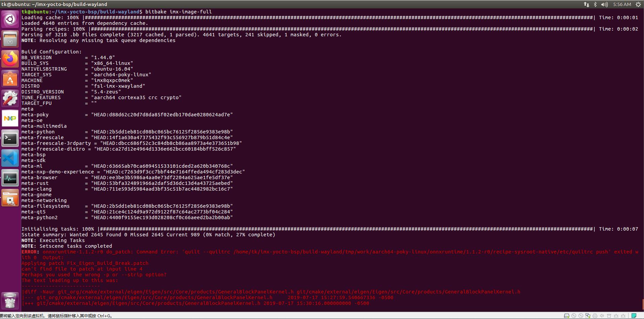Open the Trash at the bottom of the dock
This screenshot has height=319, width=644.
[10, 300]
